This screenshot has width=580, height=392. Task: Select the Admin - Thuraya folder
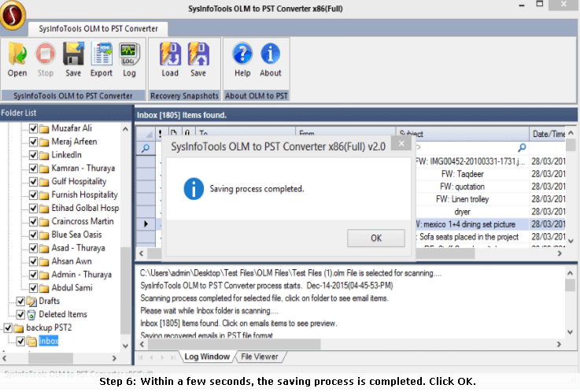point(81,275)
